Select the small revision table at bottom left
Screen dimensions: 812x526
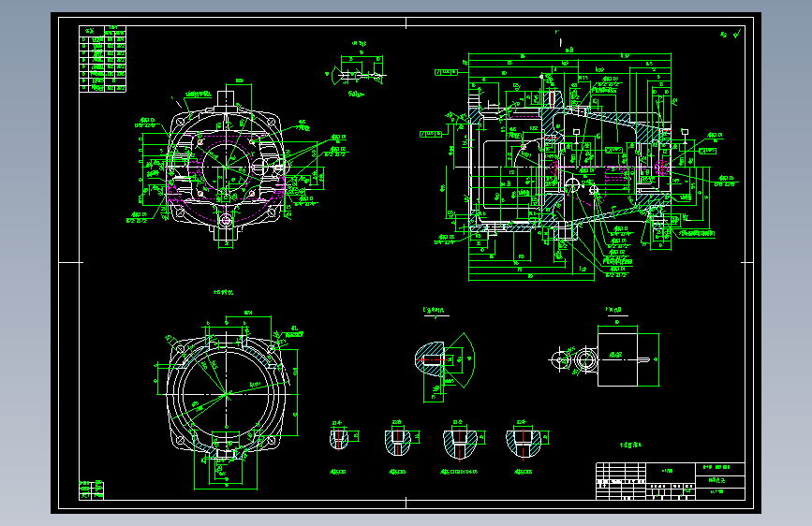pyautogui.click(x=91, y=490)
